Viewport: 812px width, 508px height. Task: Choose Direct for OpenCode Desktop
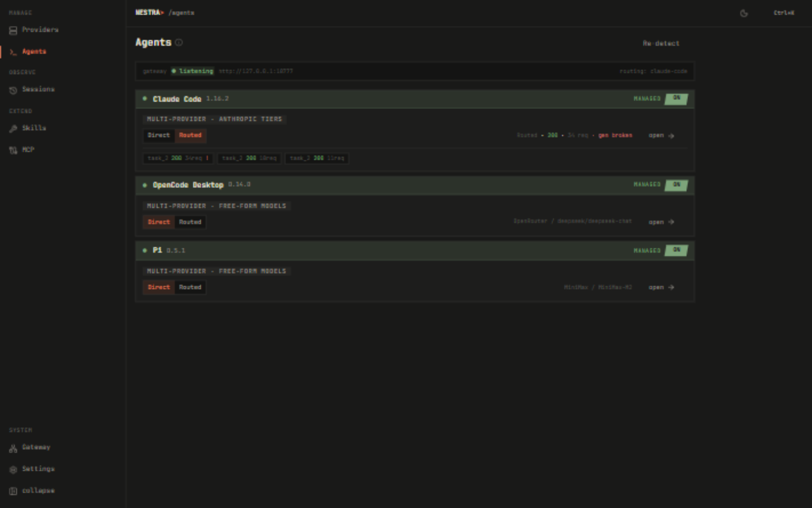[x=158, y=222]
